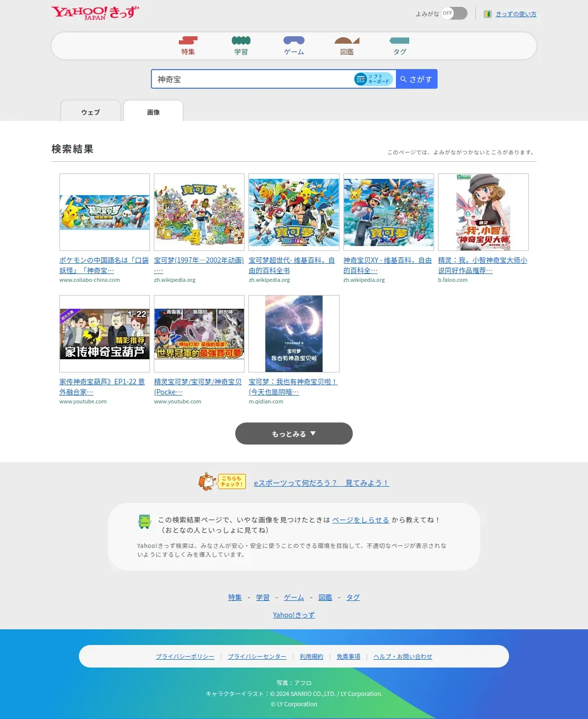Open プライバシーポリシー link
The image size is (588, 719).
(185, 657)
